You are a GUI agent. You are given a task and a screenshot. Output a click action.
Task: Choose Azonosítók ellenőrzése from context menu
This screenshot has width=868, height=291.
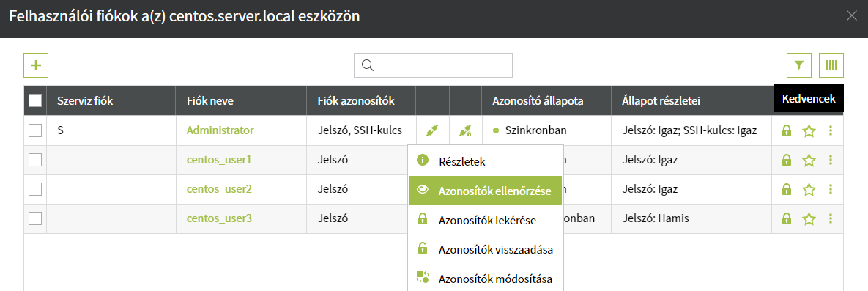click(486, 191)
